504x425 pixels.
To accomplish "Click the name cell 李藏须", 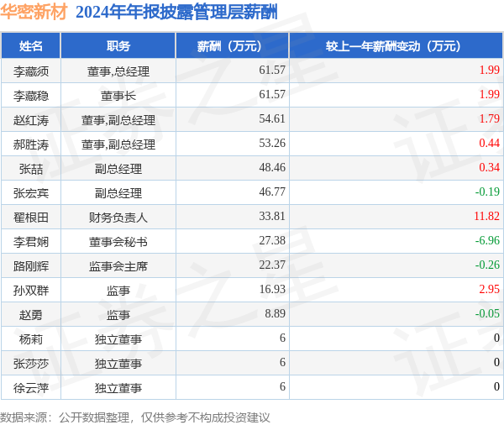I will coord(31,71).
